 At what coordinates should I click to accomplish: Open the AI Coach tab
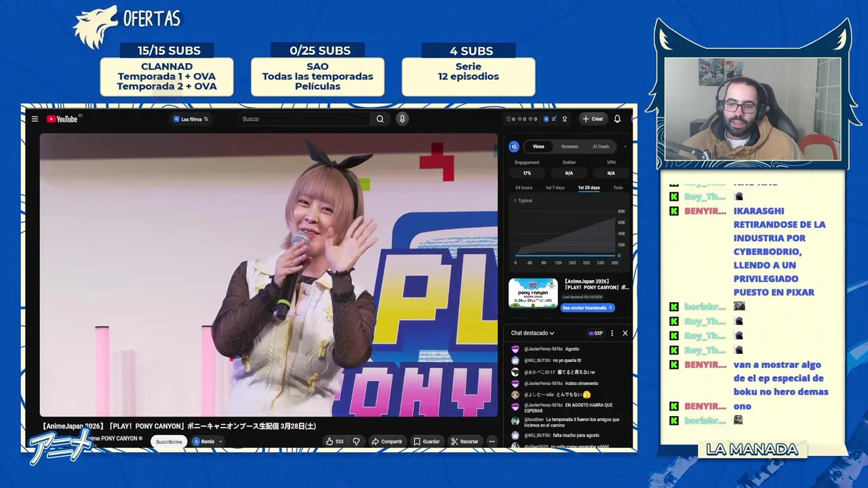(x=601, y=146)
